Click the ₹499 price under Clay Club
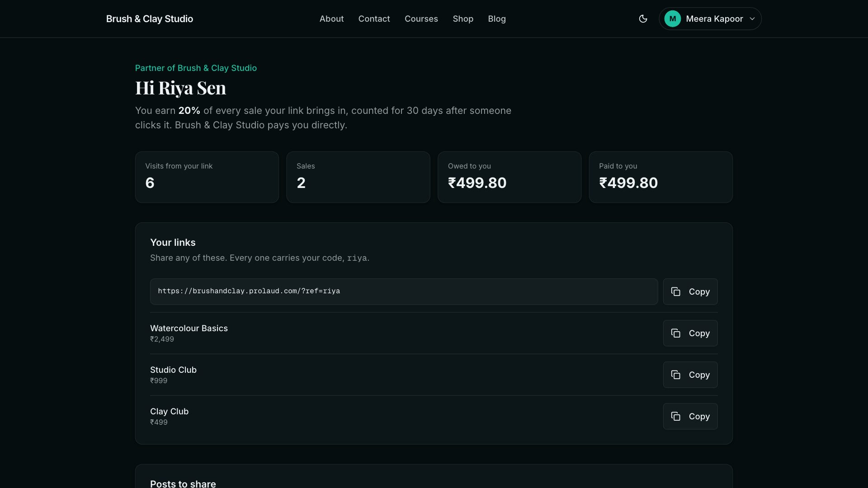The width and height of the screenshot is (868, 488). (x=159, y=422)
